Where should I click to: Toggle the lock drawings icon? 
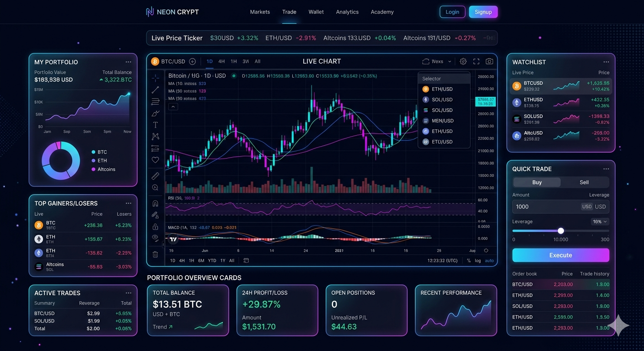156,227
